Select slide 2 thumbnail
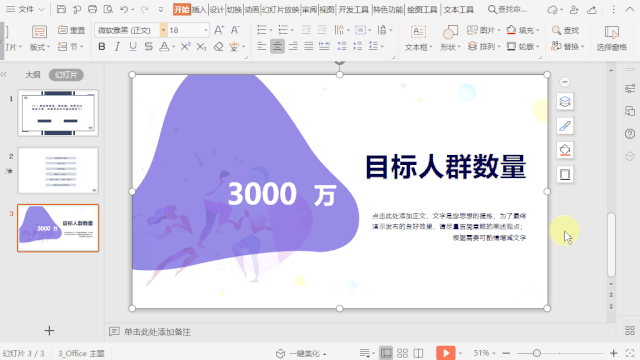 pos(58,171)
